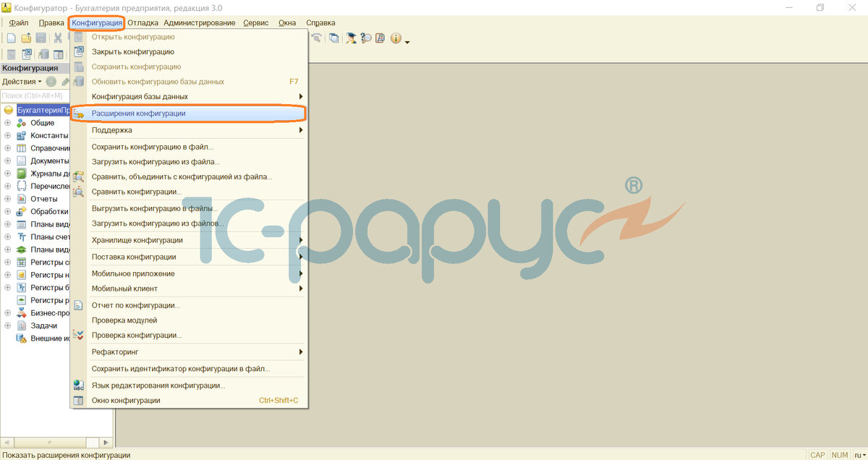Open Мобильное приложение submenu
This screenshot has height=460, width=868.
[x=189, y=273]
